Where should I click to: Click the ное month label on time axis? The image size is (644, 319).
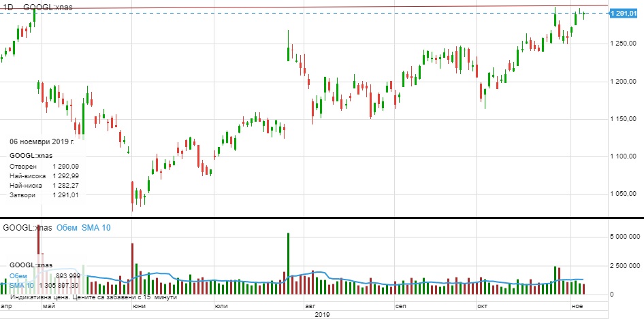click(577, 306)
